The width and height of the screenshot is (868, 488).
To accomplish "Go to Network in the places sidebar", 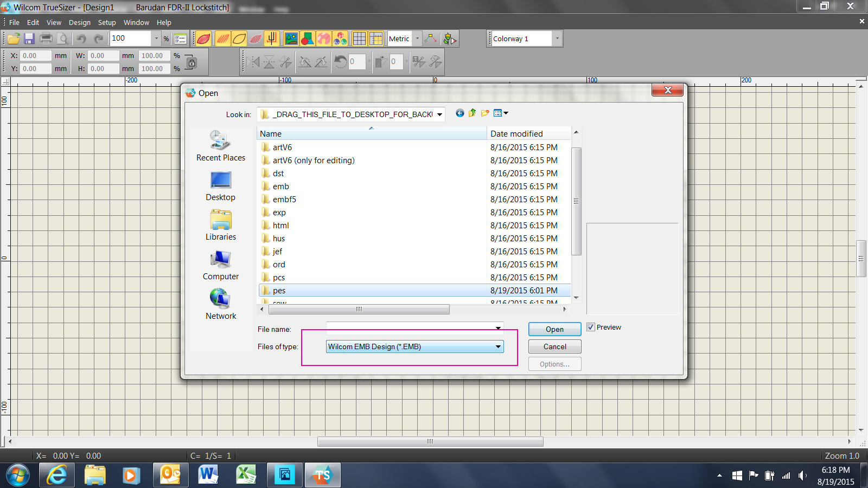I will 220,305.
